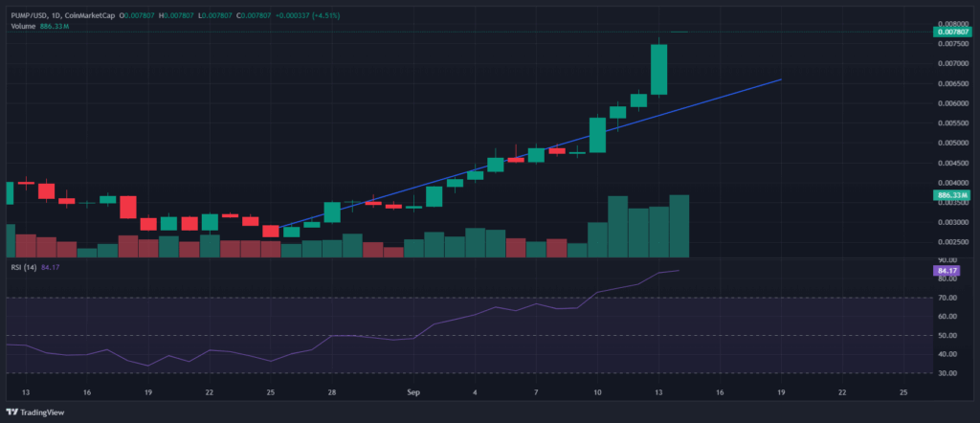Select the PUMP/USD symbol title
980x423 pixels.
[x=28, y=15]
